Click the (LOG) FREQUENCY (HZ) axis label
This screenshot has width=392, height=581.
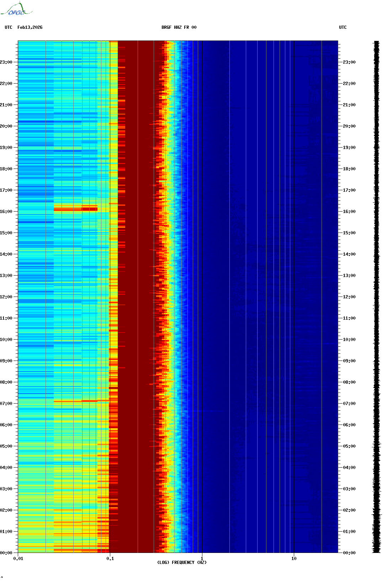182,562
